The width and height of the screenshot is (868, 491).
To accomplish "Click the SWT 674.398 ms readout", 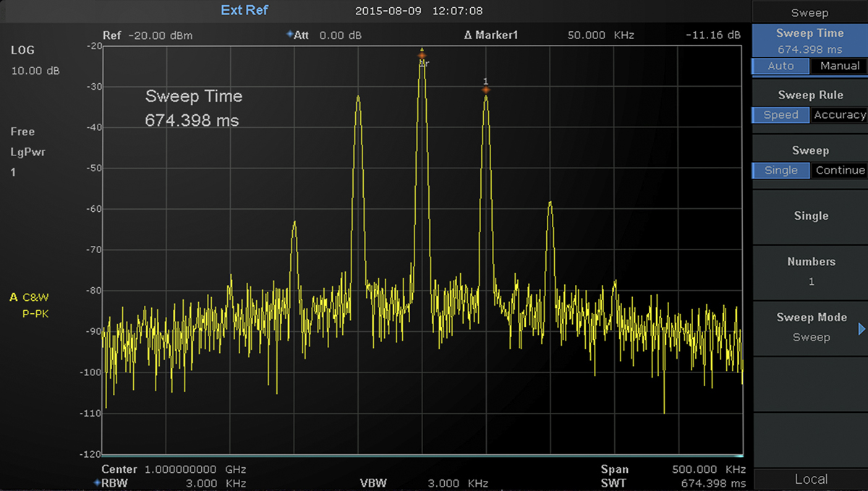I will [x=673, y=483].
